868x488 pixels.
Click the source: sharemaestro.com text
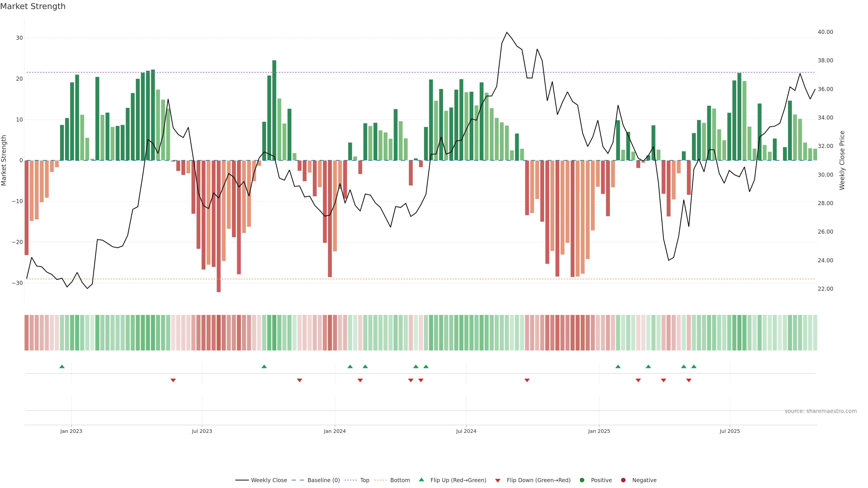821,411
